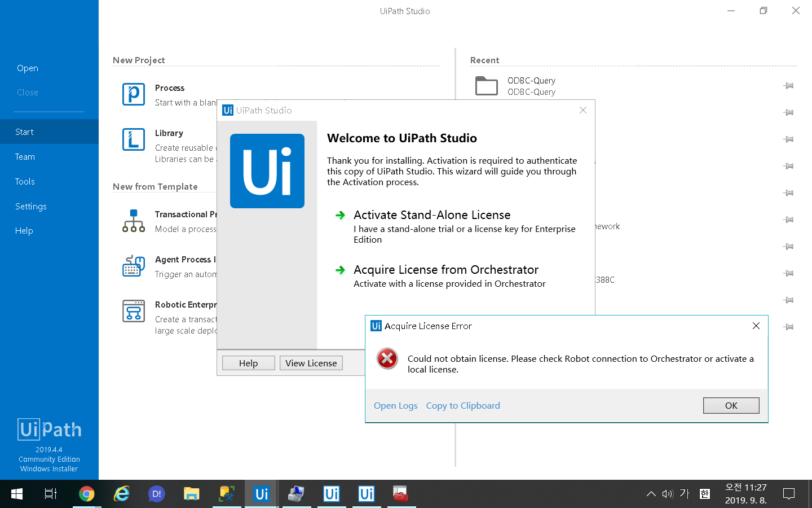
Task: Click the volume icon in system tray
Action: [x=667, y=493]
